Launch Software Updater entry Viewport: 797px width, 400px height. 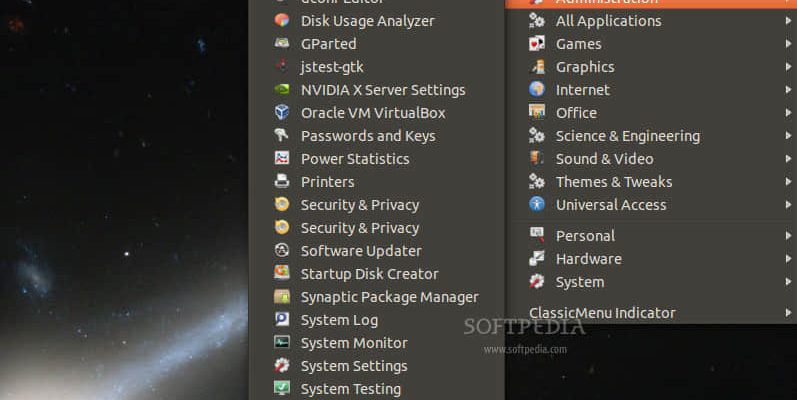tap(377, 251)
